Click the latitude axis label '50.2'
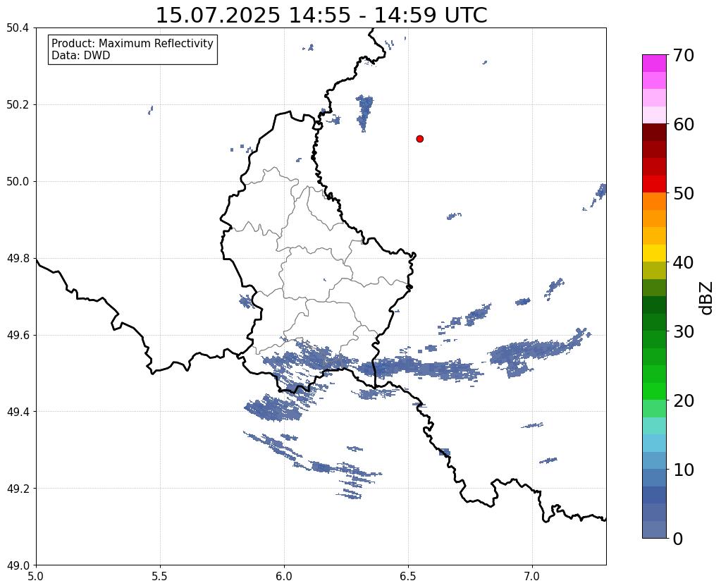 pyautogui.click(x=18, y=105)
